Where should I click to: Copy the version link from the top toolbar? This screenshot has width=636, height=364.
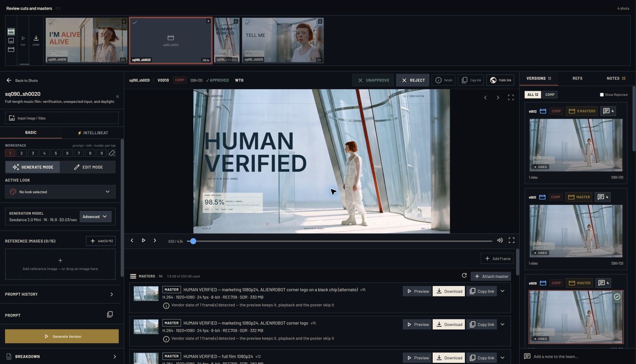coord(471,80)
